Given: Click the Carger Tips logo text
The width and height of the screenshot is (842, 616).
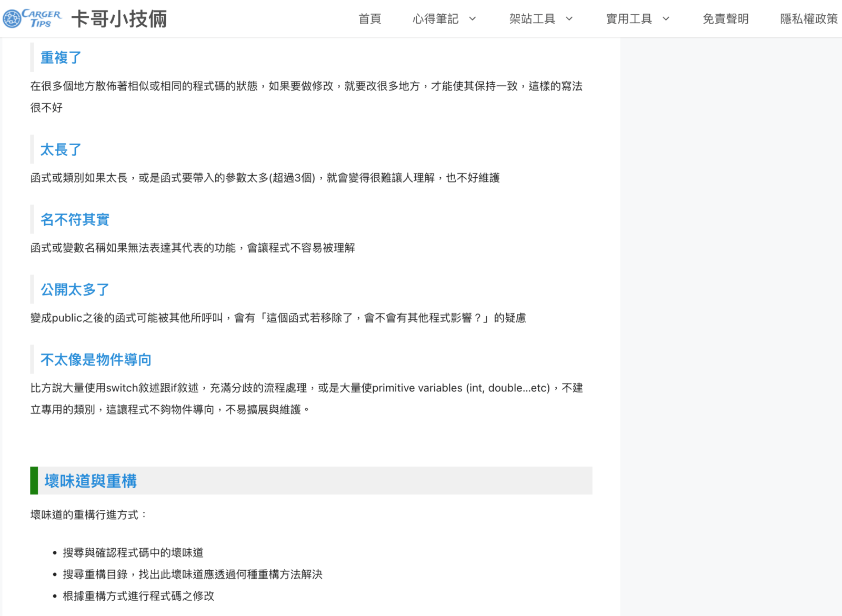Looking at the screenshot, I should pyautogui.click(x=42, y=18).
